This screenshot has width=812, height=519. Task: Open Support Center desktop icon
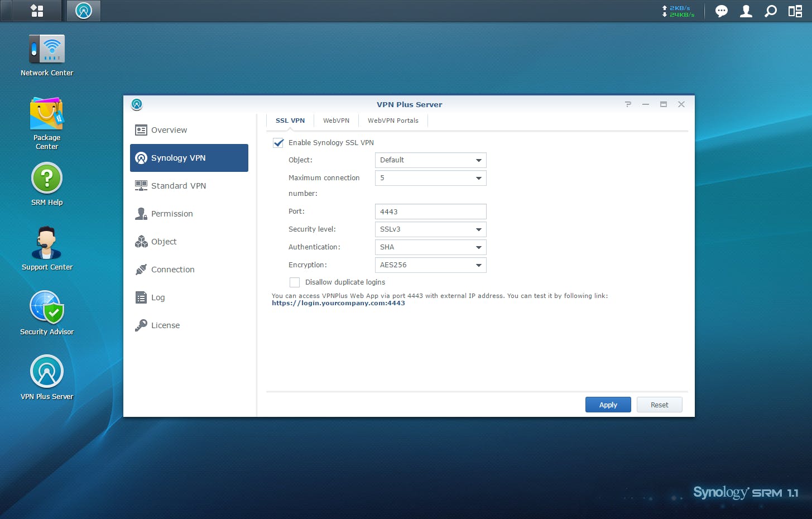point(47,249)
